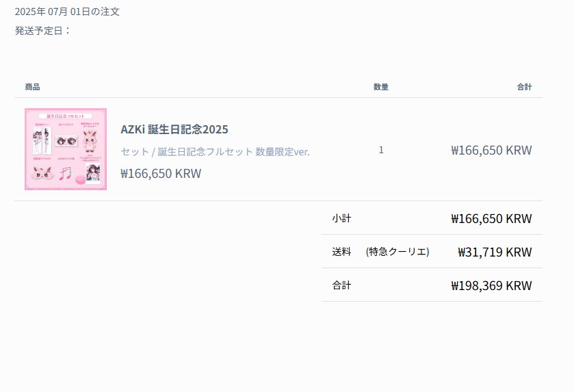Click the quantity value 1

click(381, 150)
